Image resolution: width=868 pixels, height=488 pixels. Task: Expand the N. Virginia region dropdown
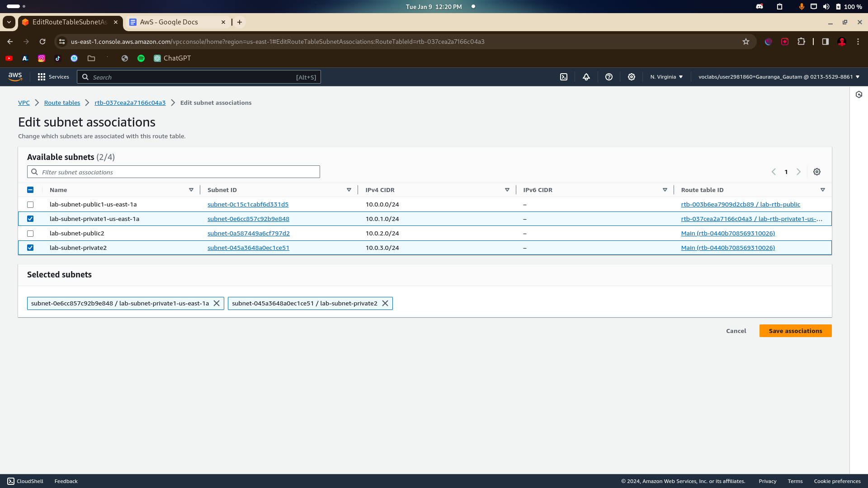click(x=666, y=77)
